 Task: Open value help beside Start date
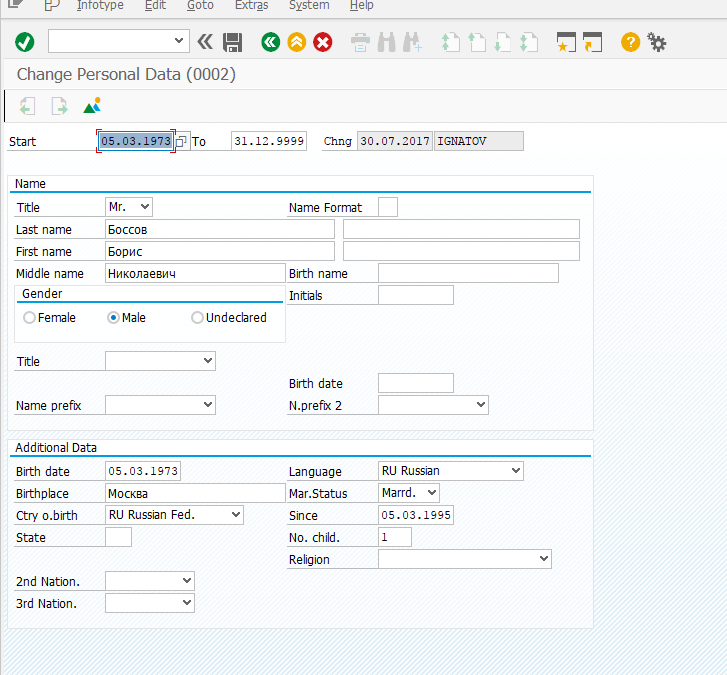point(181,141)
